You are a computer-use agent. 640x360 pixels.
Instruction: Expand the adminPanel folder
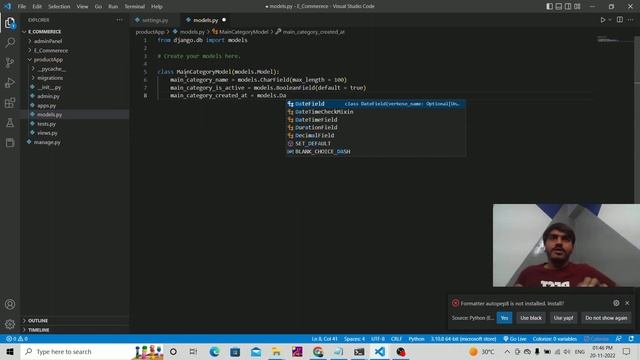48,41
